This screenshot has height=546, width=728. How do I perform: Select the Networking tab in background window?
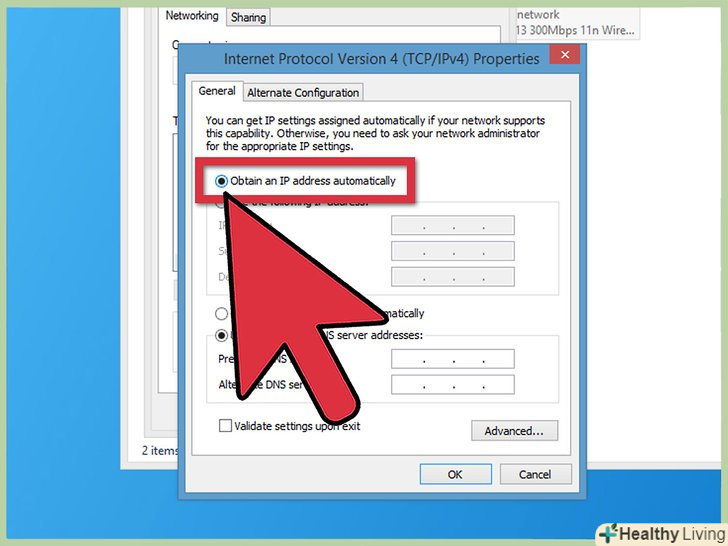click(x=192, y=16)
